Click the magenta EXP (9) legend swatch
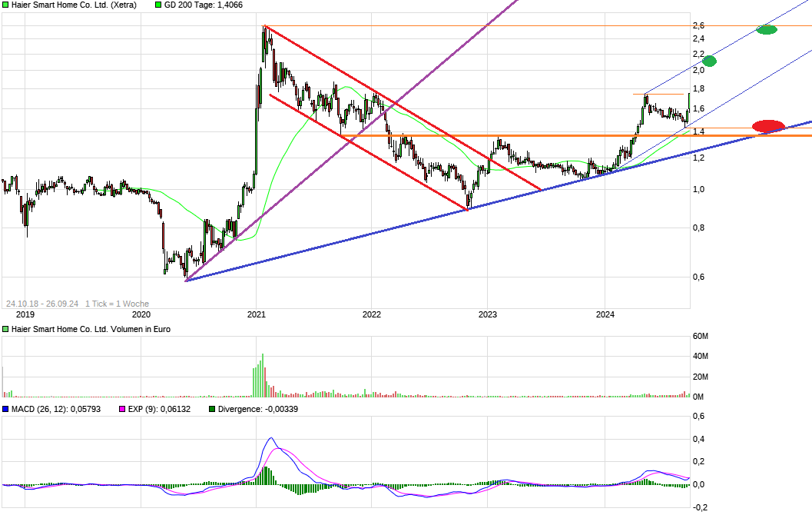Image resolution: width=812 pixels, height=515 pixels. click(x=122, y=409)
